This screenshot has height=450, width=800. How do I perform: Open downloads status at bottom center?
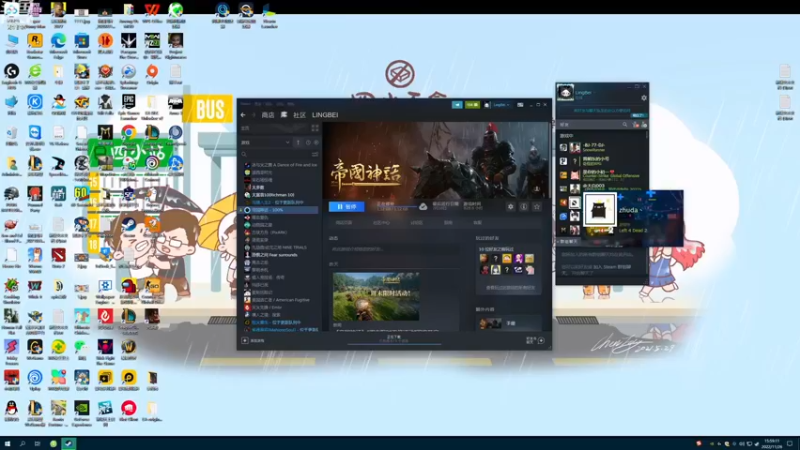pos(394,338)
